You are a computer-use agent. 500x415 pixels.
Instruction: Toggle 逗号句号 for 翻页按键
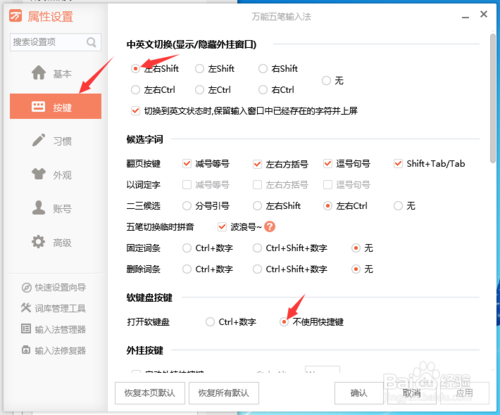pos(328,164)
